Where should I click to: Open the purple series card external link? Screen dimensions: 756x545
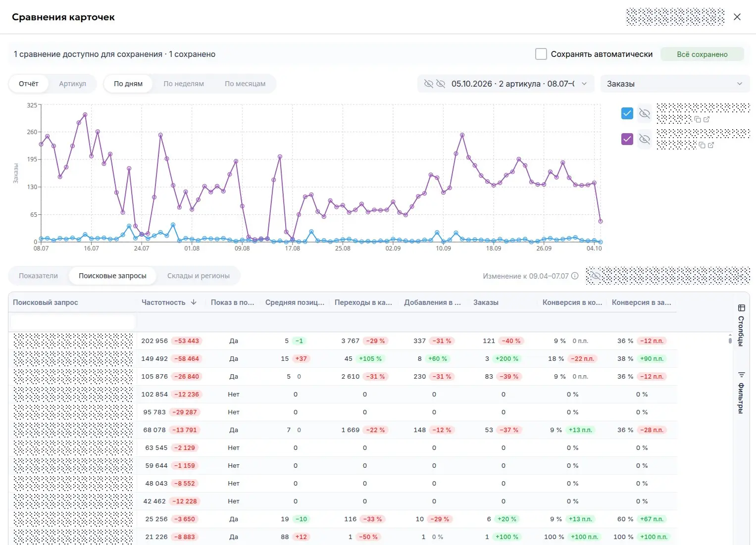(x=711, y=145)
